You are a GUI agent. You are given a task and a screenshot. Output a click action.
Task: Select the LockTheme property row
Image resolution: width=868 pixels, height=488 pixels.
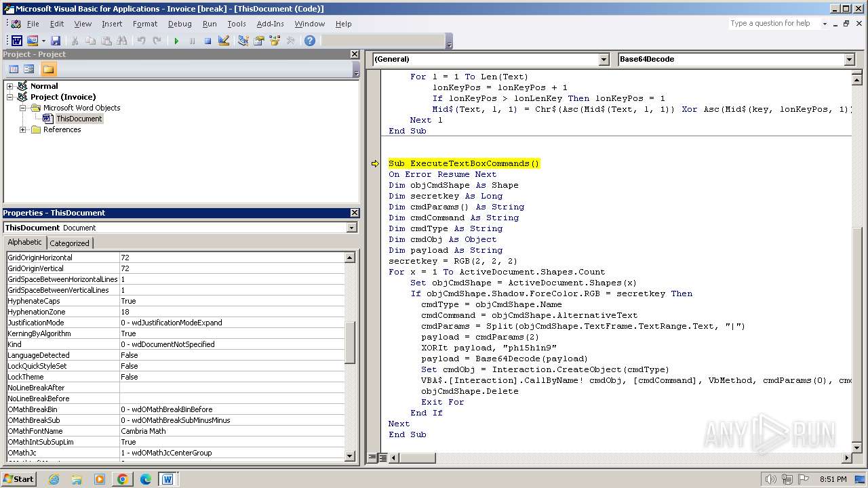(175, 377)
